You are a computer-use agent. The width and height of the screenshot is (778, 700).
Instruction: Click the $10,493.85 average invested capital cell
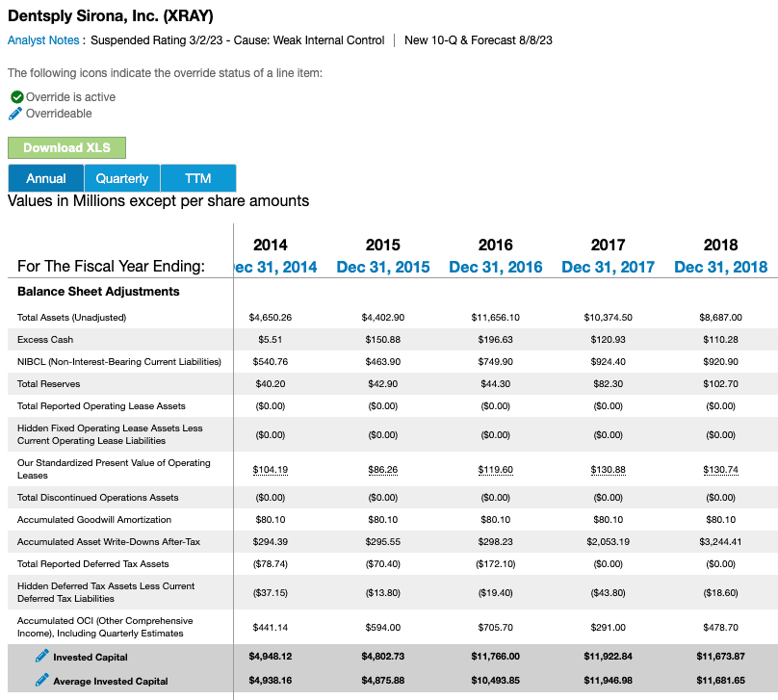496,680
